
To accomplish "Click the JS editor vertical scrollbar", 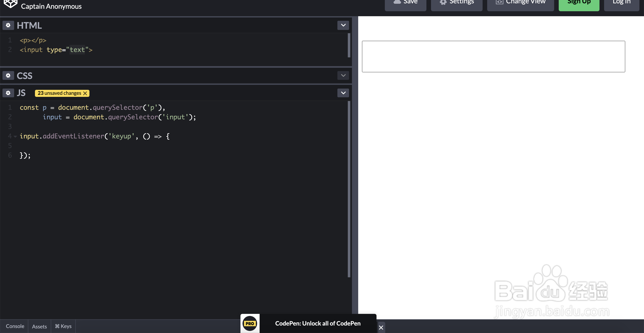I will (x=349, y=189).
